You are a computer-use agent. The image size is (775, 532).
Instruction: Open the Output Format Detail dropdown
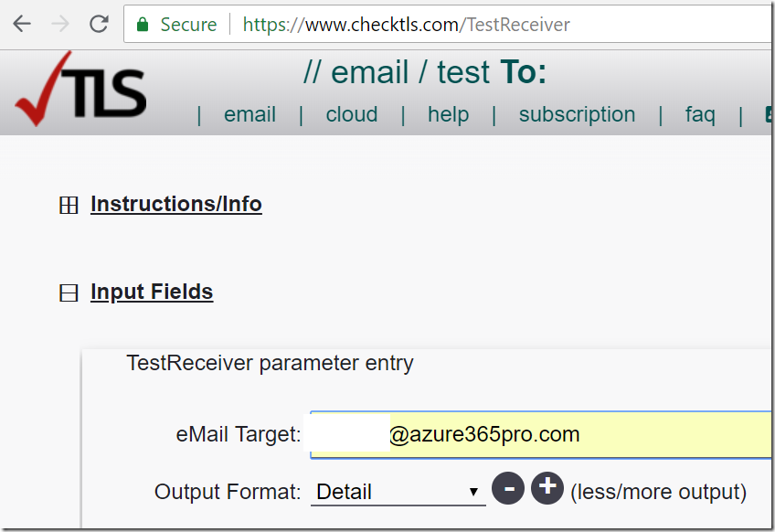[x=398, y=492]
